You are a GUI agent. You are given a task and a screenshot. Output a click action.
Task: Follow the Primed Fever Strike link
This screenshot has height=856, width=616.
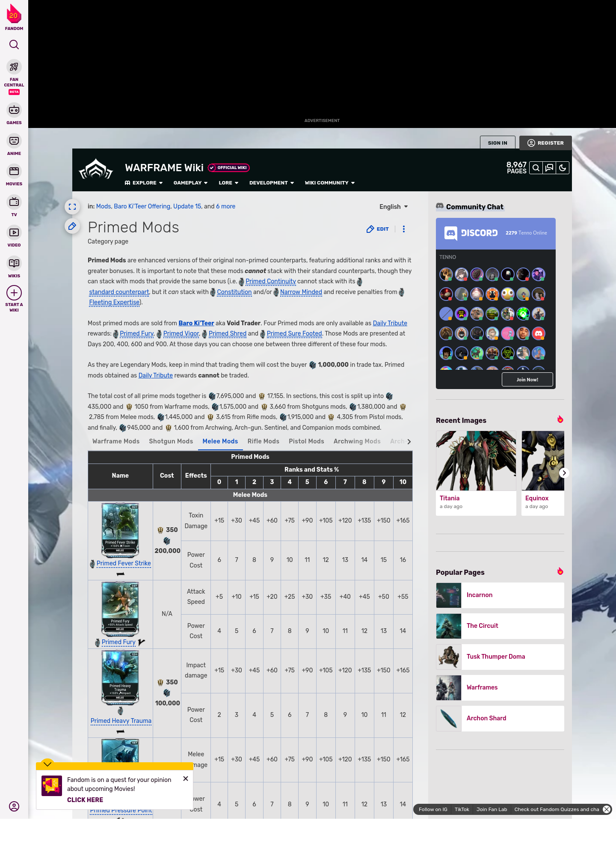click(x=124, y=563)
